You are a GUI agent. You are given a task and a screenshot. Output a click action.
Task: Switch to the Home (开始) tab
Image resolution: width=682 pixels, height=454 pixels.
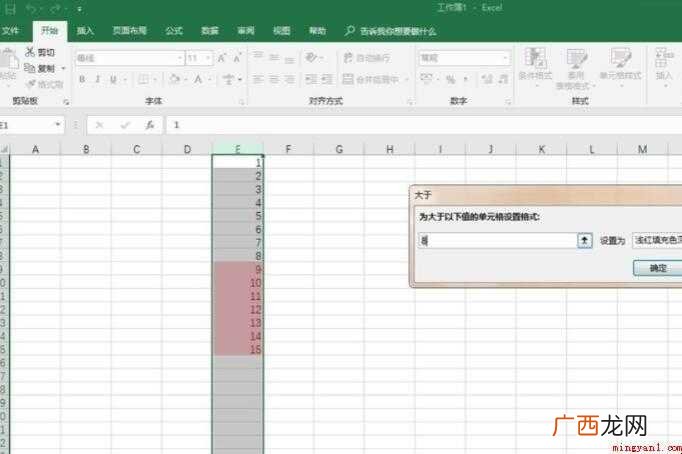(x=50, y=30)
